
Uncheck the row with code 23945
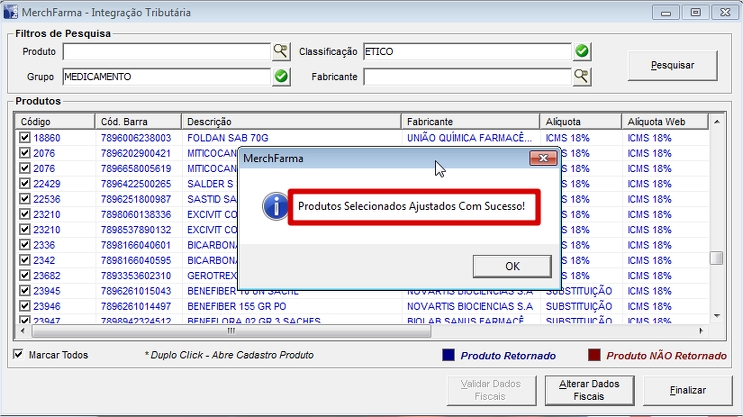[x=24, y=291]
